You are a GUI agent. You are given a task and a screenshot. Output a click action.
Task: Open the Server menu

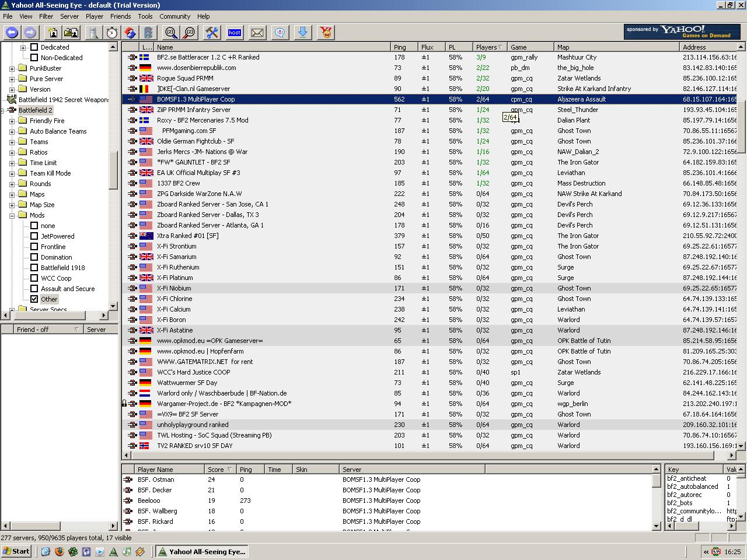pyautogui.click(x=69, y=16)
